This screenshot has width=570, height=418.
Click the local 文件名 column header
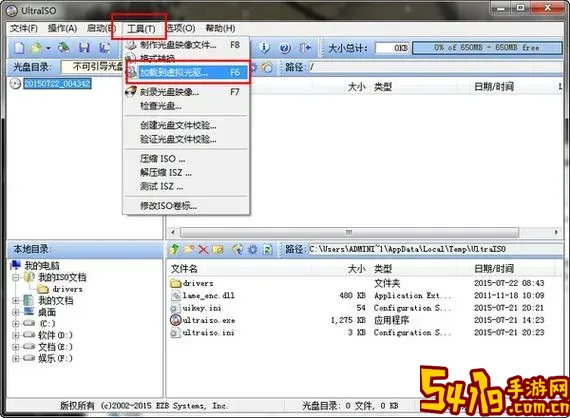click(184, 269)
